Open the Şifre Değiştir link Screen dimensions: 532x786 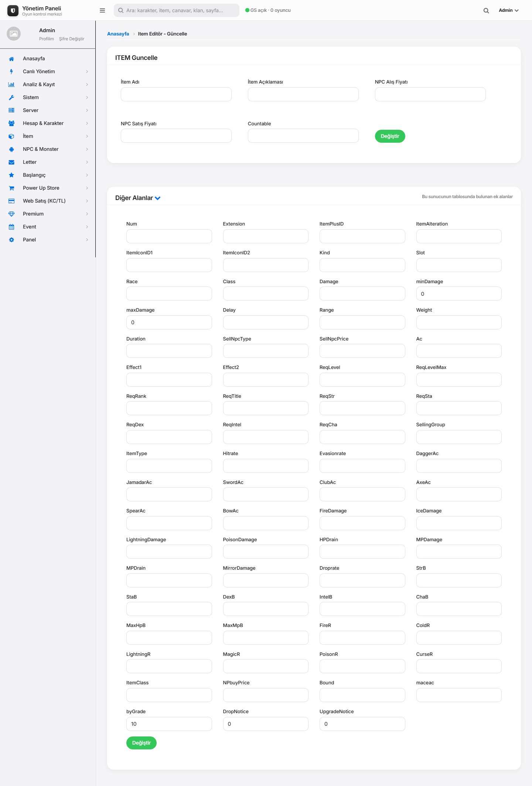(72, 39)
